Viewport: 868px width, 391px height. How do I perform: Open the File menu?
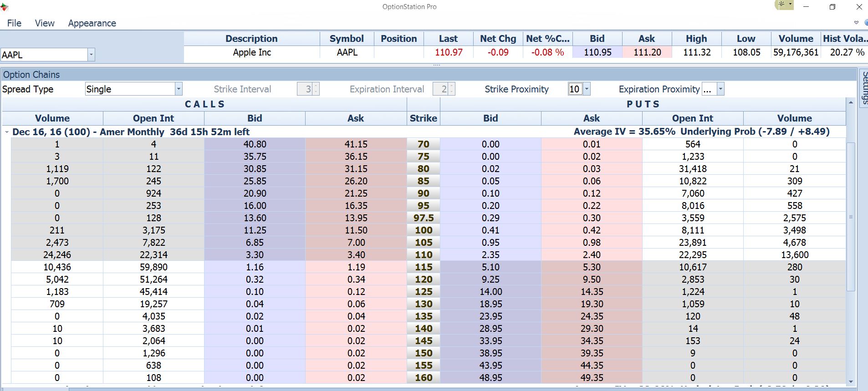14,23
